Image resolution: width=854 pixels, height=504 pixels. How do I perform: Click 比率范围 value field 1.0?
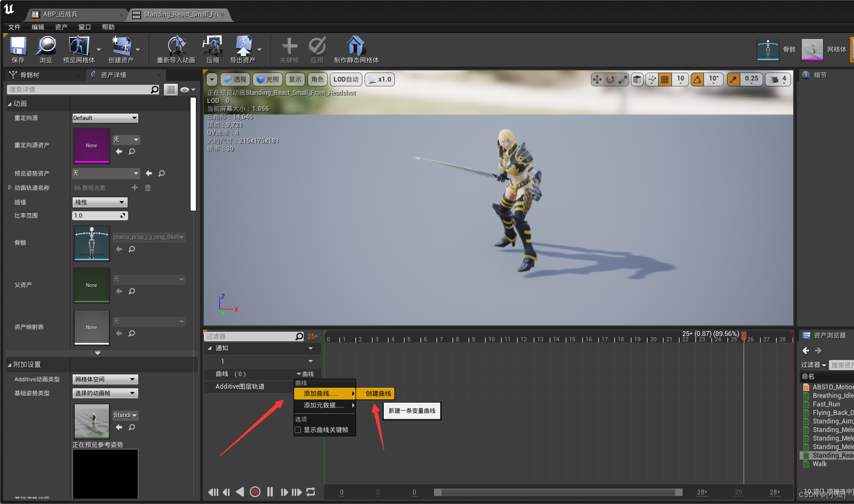point(100,215)
